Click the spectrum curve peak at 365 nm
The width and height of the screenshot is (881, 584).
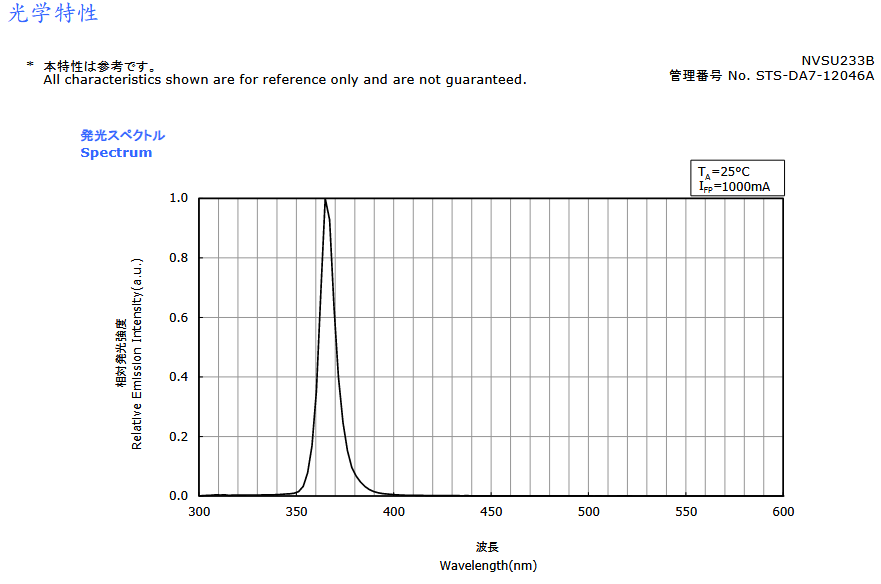pos(325,199)
